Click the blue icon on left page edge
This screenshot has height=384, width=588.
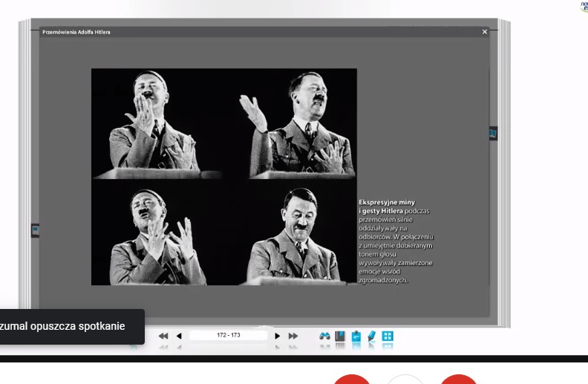pyautogui.click(x=35, y=231)
